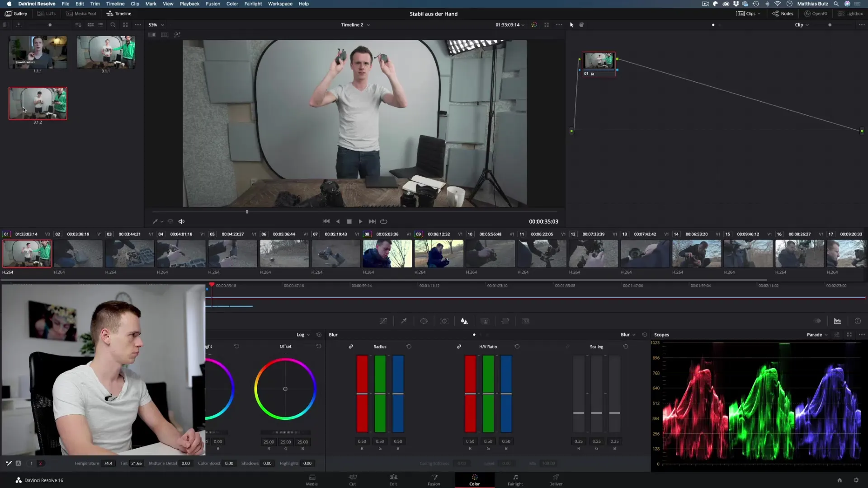This screenshot has width=868, height=488.
Task: Toggle playback loop button
Action: [384, 221]
